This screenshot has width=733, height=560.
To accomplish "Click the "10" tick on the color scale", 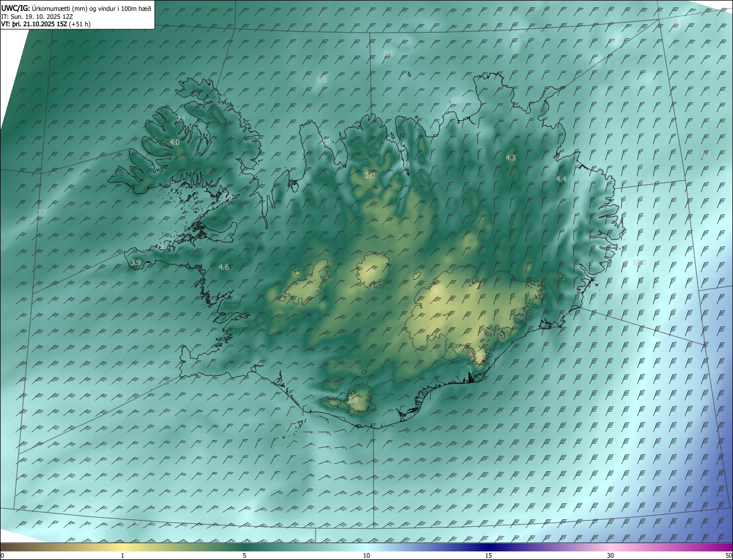I will [x=366, y=555].
